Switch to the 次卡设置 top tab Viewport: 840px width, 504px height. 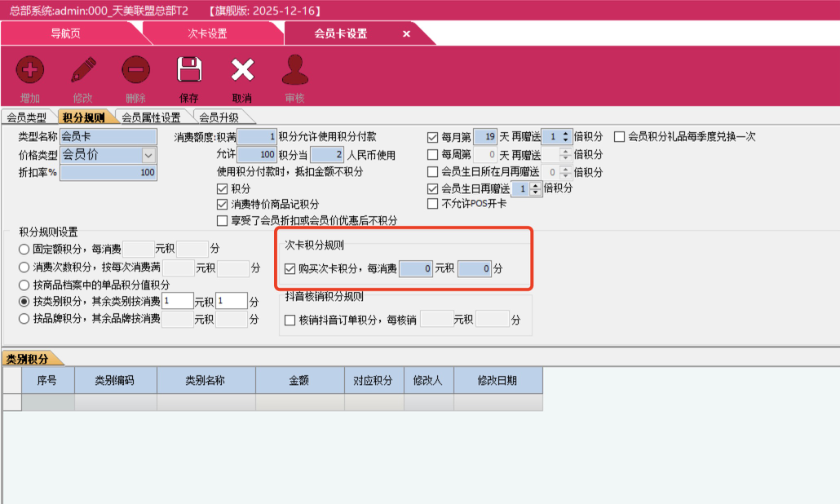click(207, 33)
